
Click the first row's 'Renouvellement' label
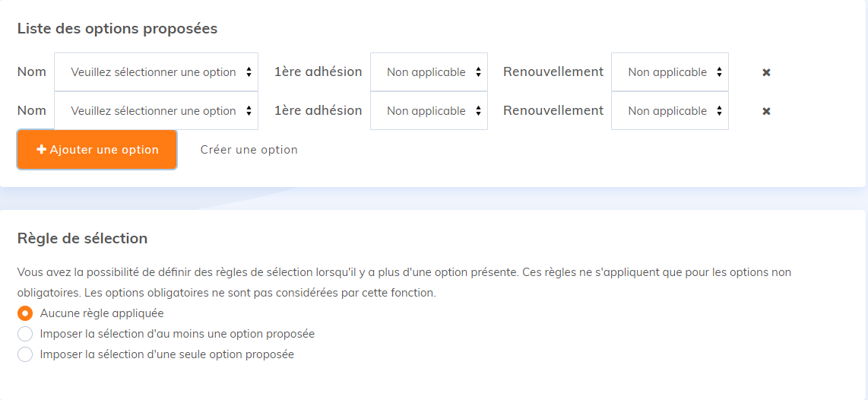(x=553, y=72)
